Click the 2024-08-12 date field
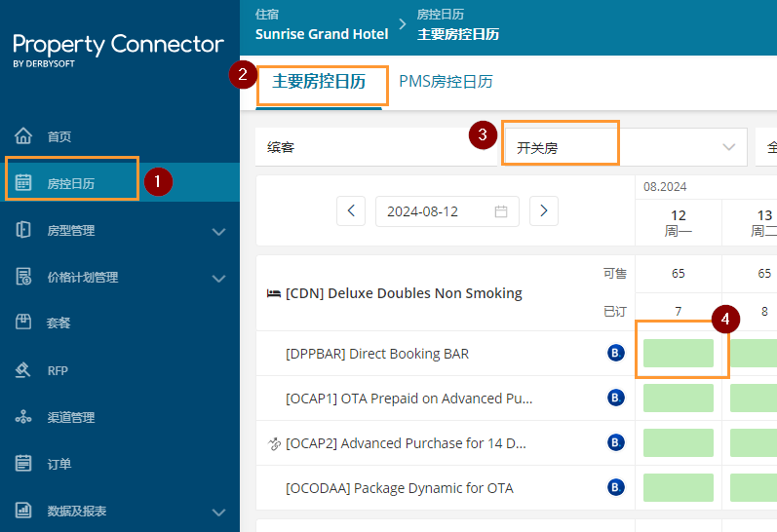This screenshot has height=532, width=777. [447, 211]
